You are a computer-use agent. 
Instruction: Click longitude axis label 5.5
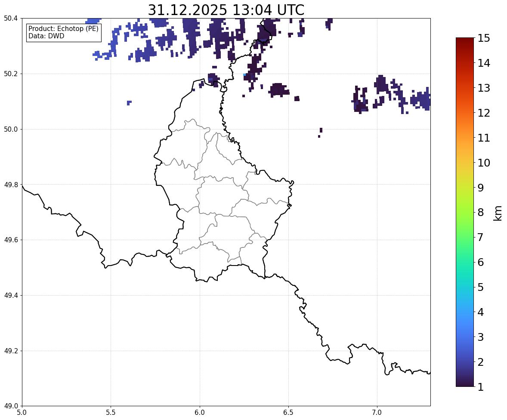pyautogui.click(x=111, y=413)
